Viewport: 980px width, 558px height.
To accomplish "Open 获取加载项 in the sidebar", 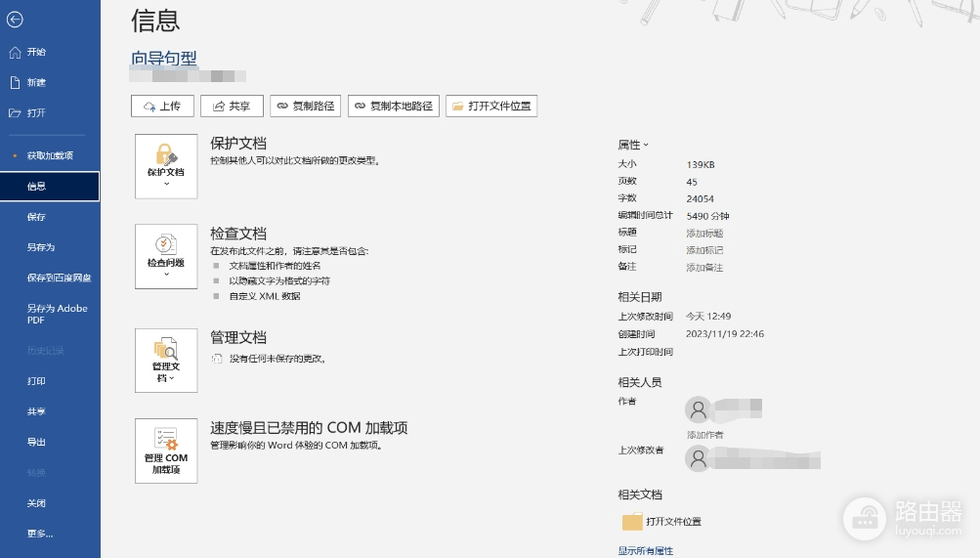I will point(50,155).
